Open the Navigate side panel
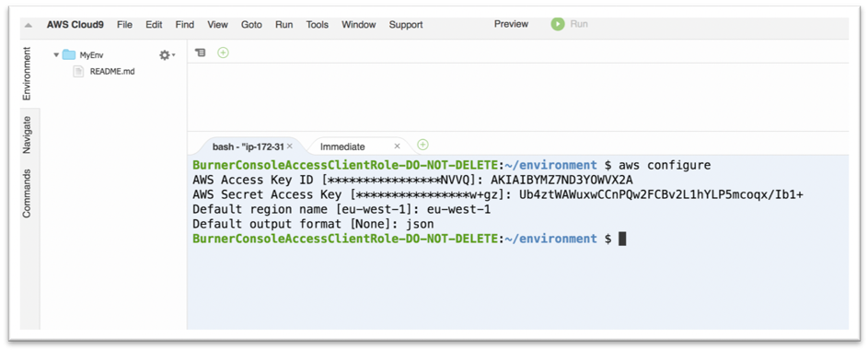Viewport: 868px width, 351px height. pos(27,135)
